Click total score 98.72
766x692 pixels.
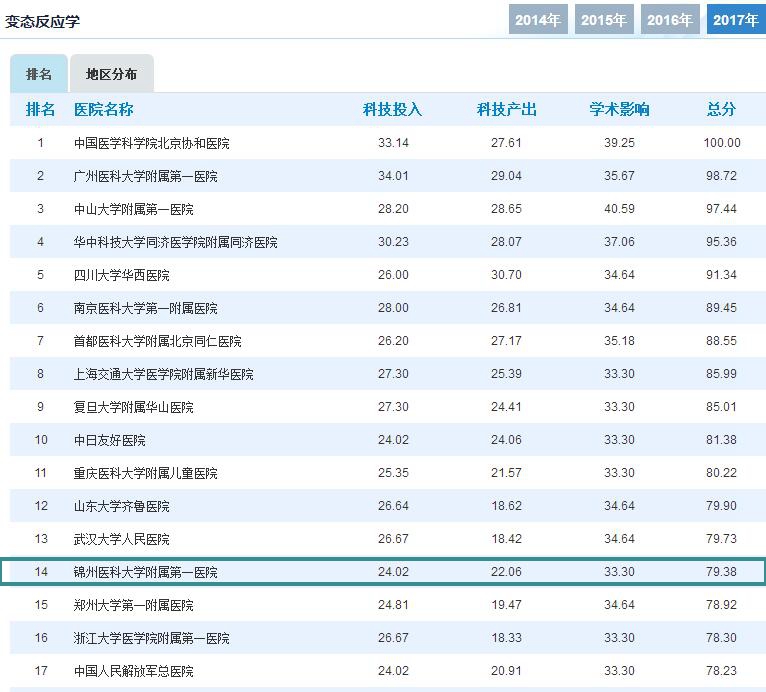click(722, 176)
